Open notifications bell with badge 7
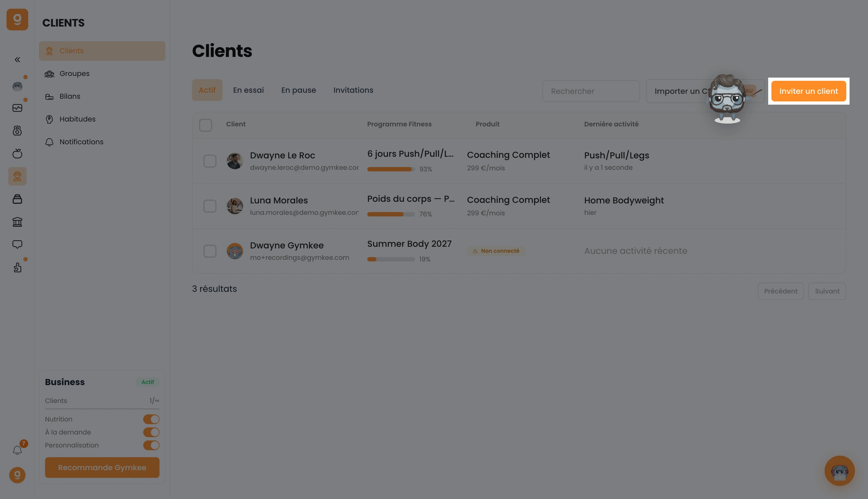This screenshot has height=499, width=868. point(17,450)
